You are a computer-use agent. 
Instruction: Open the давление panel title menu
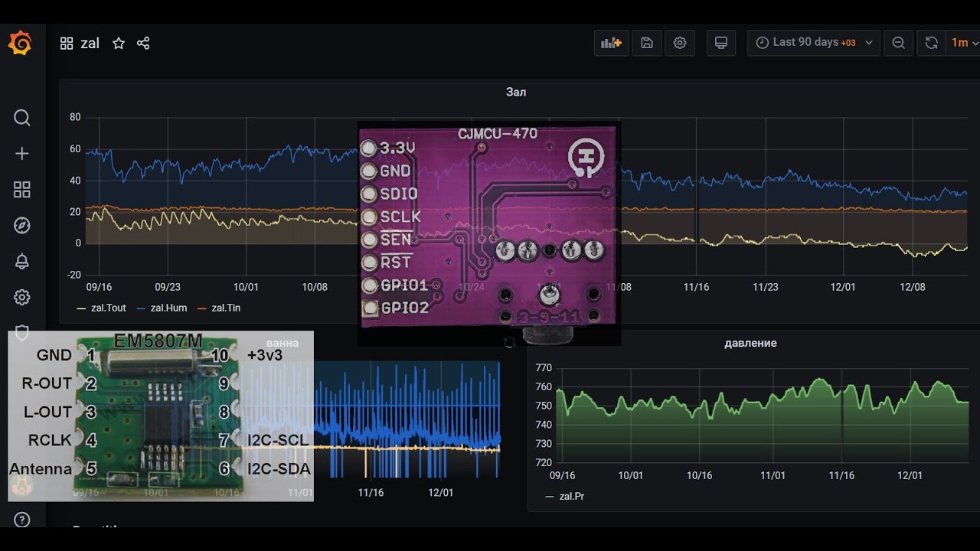[x=750, y=343]
